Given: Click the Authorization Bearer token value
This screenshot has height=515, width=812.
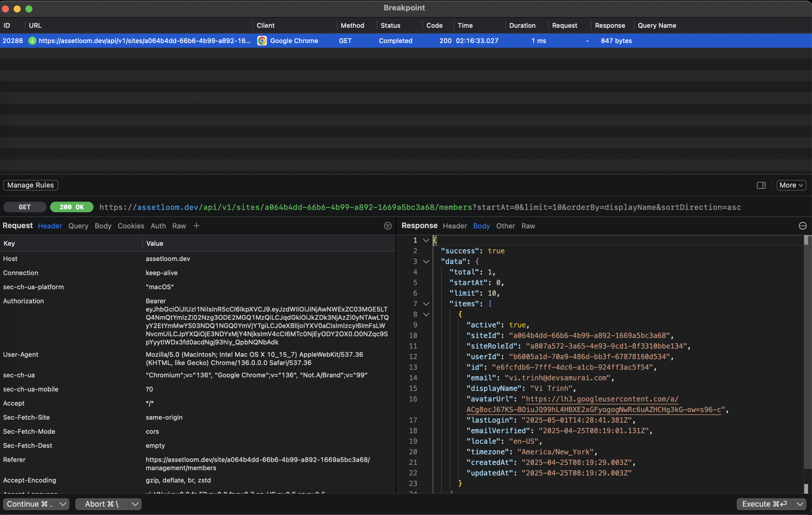Looking at the screenshot, I should (267, 322).
